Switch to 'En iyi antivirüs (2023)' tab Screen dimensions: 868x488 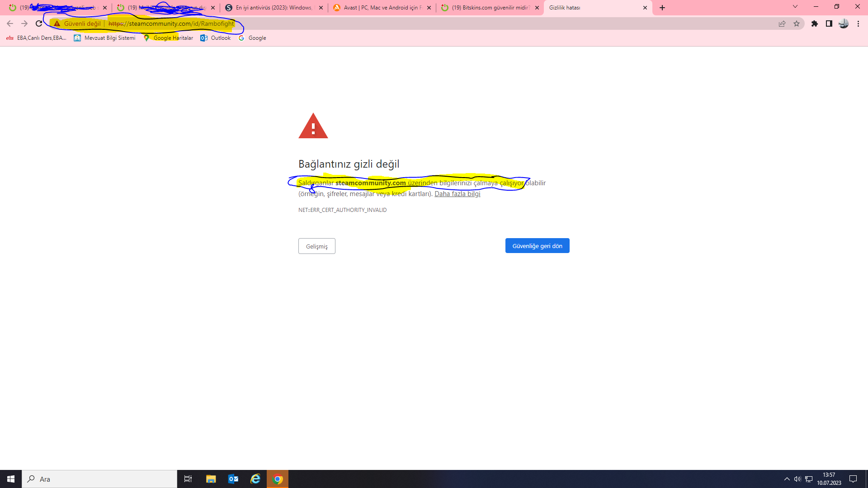click(274, 8)
